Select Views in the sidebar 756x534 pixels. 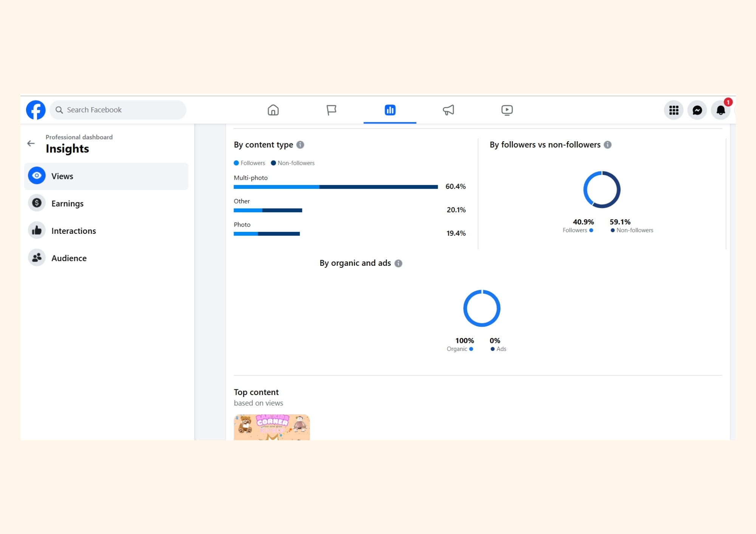tap(106, 176)
